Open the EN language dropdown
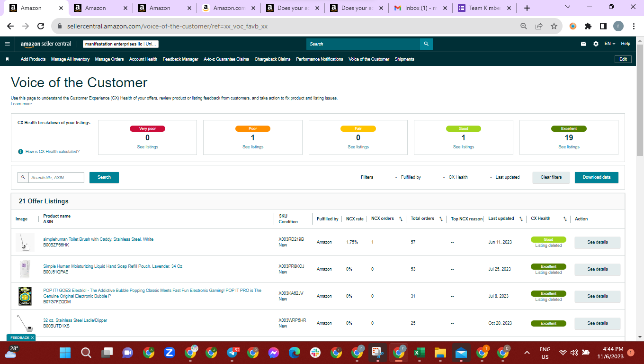The height and width of the screenshot is (364, 644). point(609,44)
